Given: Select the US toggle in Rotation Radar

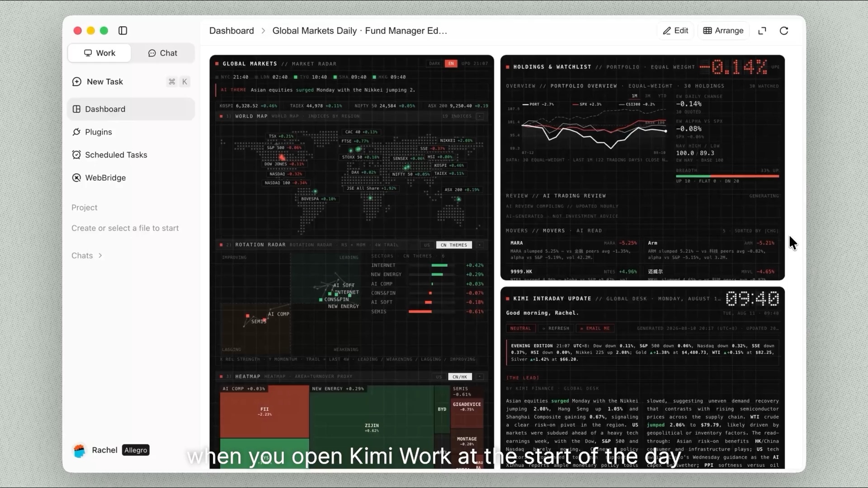Looking at the screenshot, I should click(427, 245).
